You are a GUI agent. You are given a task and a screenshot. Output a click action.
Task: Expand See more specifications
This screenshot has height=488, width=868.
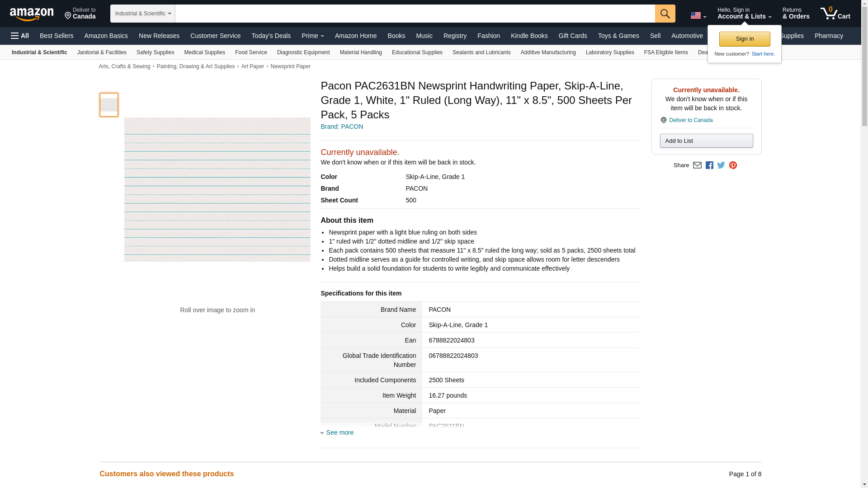tap(340, 432)
